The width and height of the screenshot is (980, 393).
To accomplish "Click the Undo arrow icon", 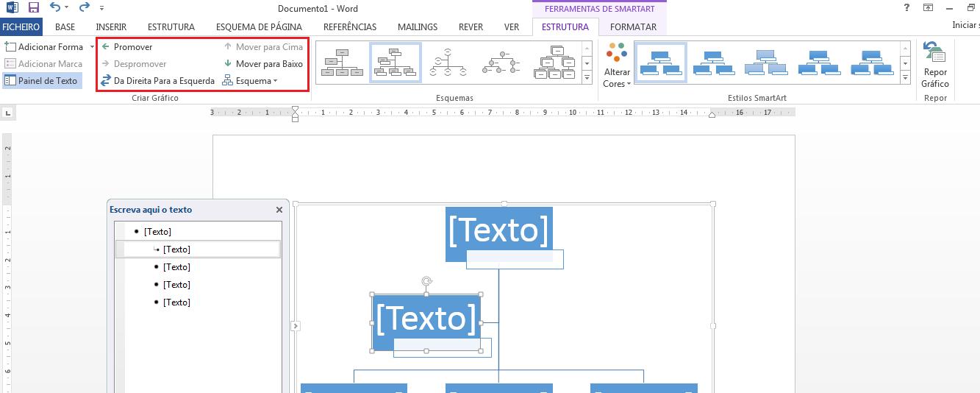I will click(55, 8).
